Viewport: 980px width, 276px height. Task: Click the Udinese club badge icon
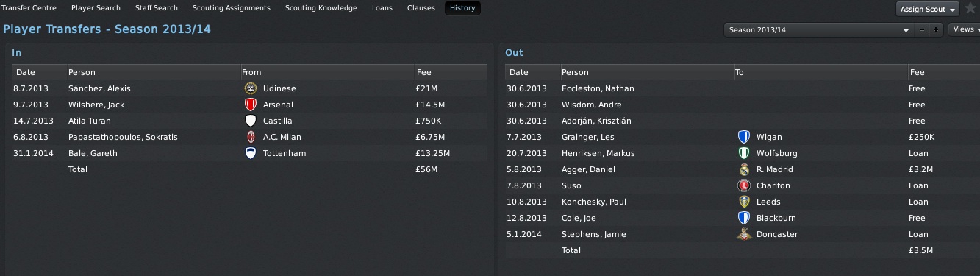tap(250, 88)
